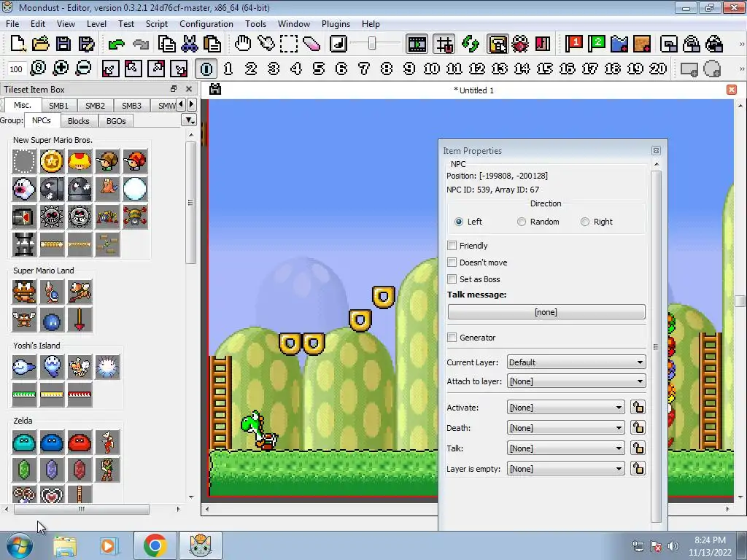Click the zoom out minus icon

(x=83, y=69)
